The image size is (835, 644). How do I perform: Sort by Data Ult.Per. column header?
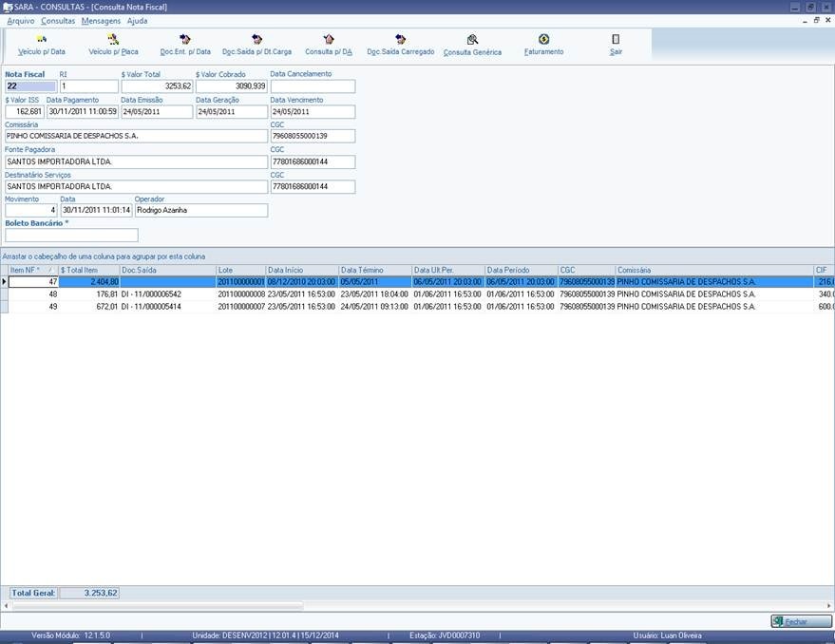tap(448, 270)
